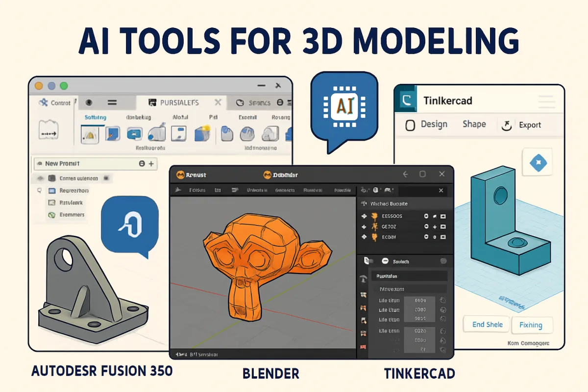Close the PURSIALEFS tab with its X
Screen dimensions: 588x392
point(218,102)
